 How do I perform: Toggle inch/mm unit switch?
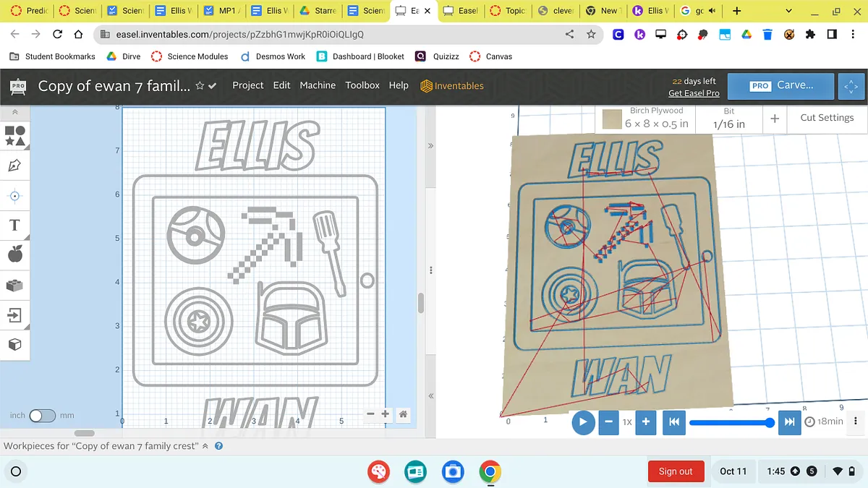(42, 416)
